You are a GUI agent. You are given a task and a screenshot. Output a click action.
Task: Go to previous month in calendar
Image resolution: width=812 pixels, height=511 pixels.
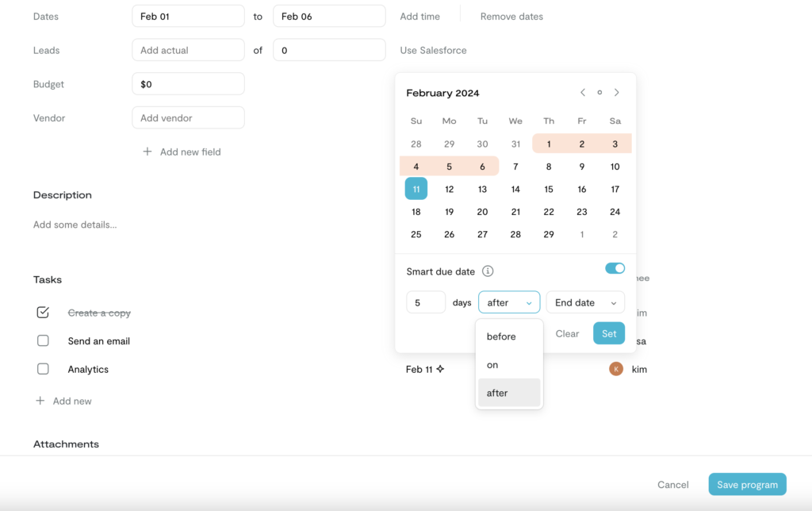click(583, 93)
